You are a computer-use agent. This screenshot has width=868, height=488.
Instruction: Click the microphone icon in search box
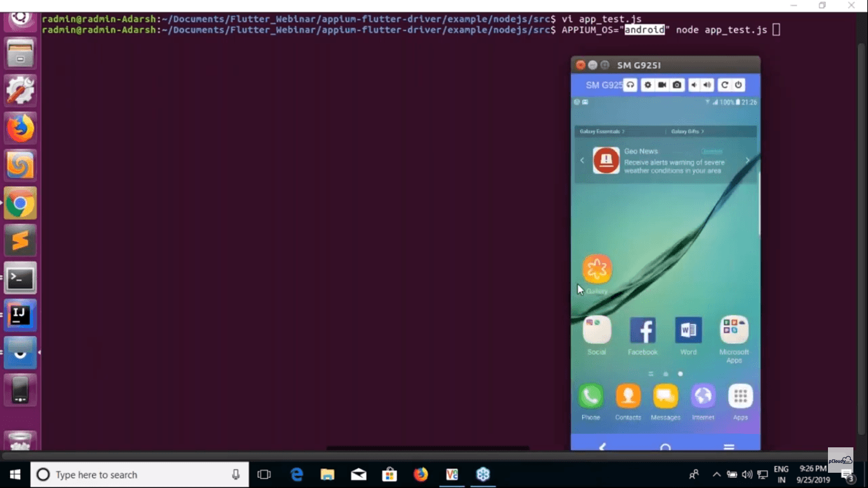click(x=236, y=475)
